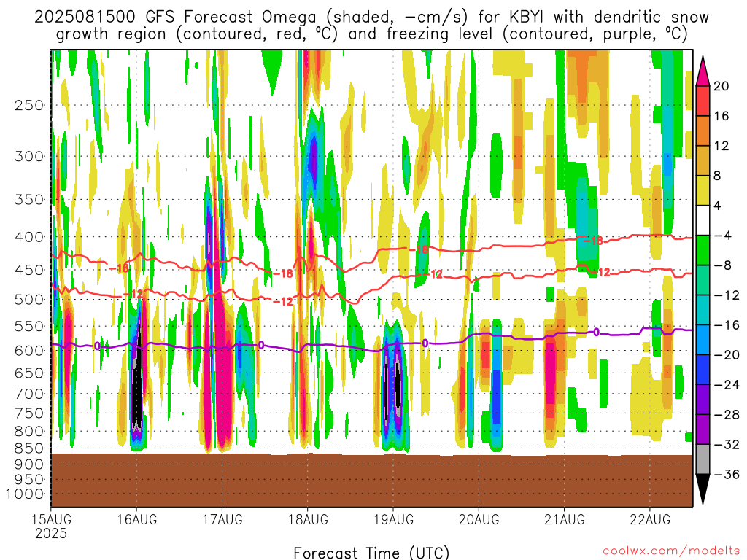Click the 17AUG time axis label
The image size is (747, 560).
tap(222, 519)
